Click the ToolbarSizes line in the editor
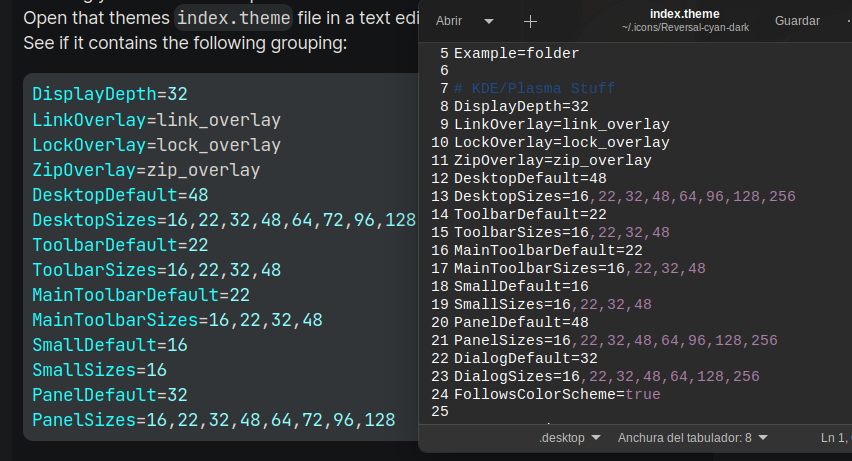This screenshot has height=461, width=852. [561, 232]
